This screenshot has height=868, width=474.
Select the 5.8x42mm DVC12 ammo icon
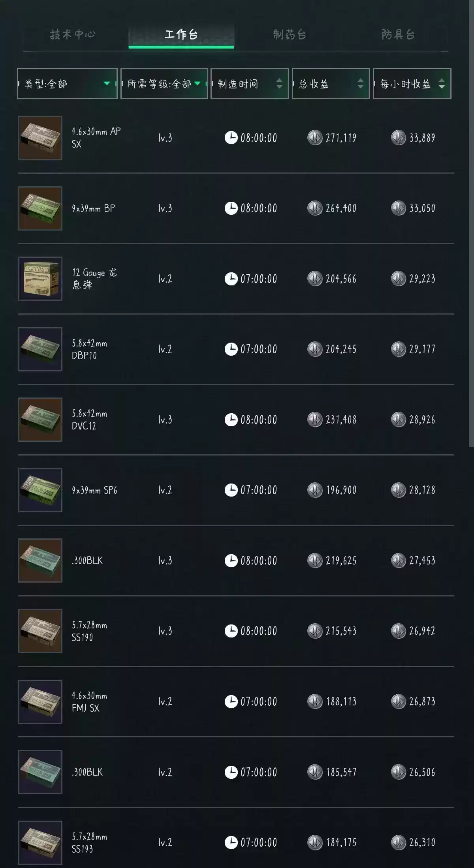[x=40, y=420]
